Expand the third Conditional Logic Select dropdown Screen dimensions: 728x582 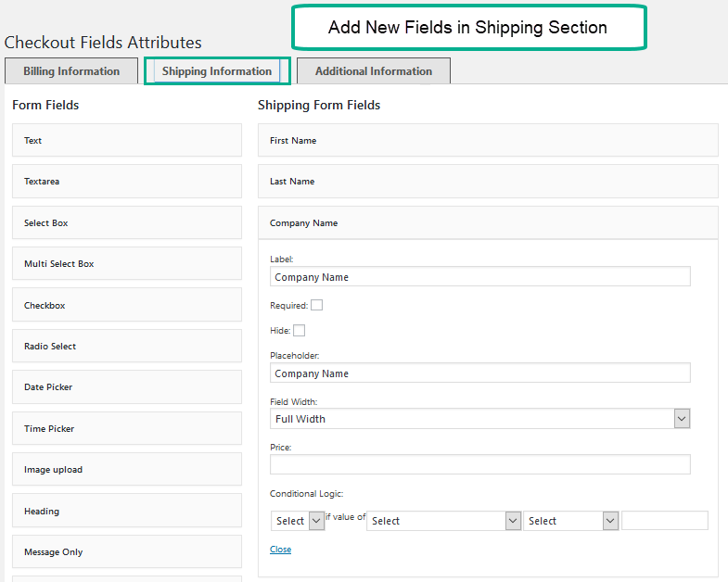(570, 521)
